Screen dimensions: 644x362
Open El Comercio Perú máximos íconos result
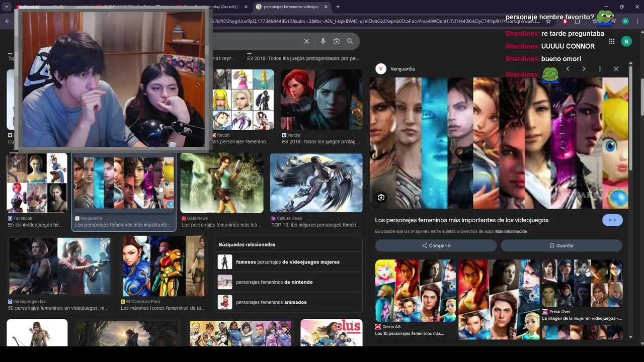pos(164,266)
